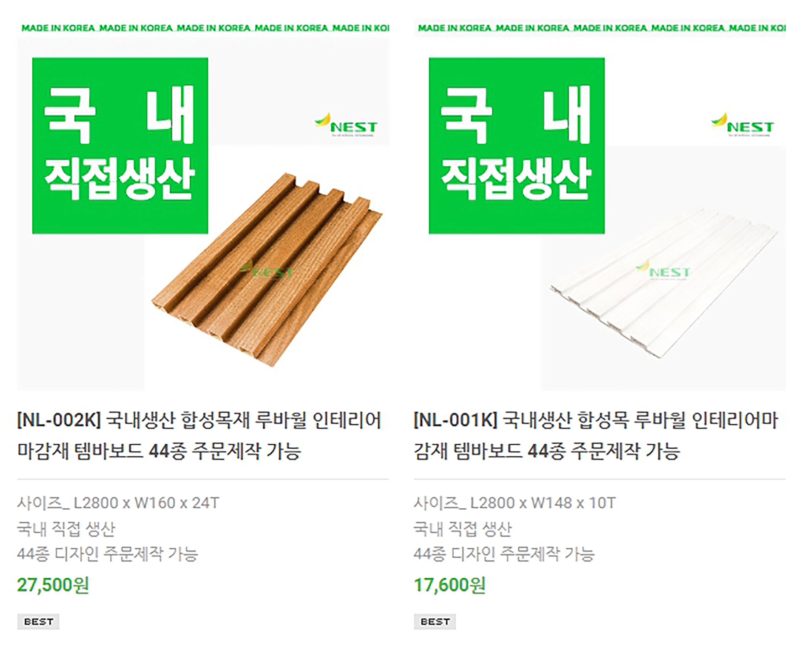
Task: Click size text L2800 x W160 x 24T
Action: (147, 503)
